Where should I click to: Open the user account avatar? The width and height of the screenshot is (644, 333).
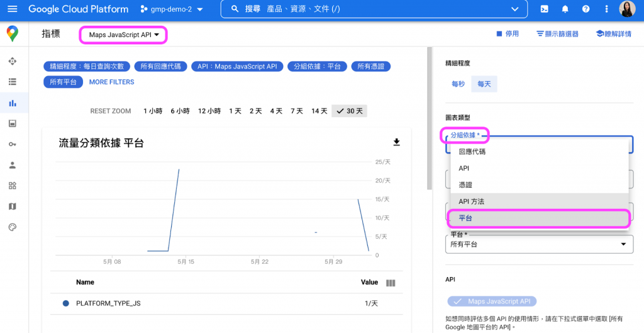tap(627, 9)
